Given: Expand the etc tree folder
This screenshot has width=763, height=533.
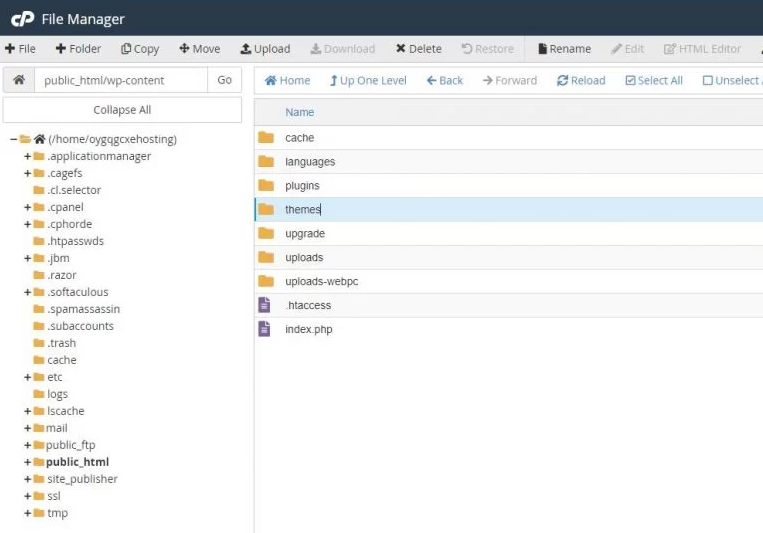Looking at the screenshot, I should (x=27, y=377).
